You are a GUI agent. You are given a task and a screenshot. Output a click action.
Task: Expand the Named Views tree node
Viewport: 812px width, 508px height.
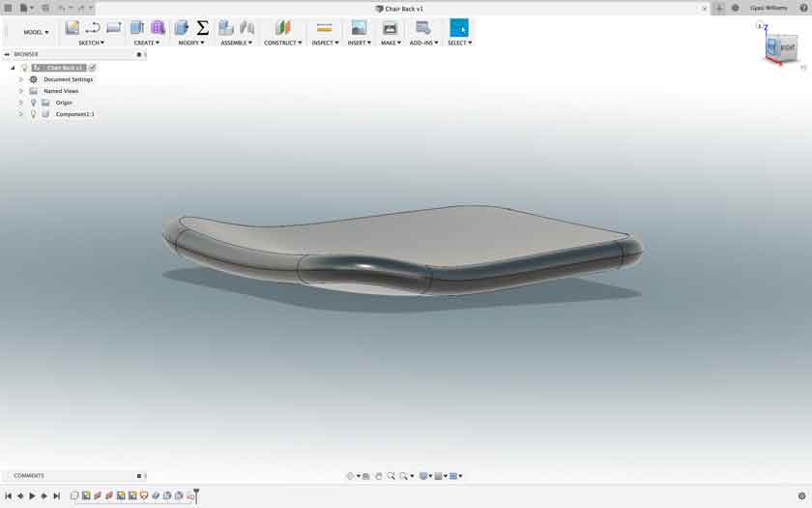point(21,91)
